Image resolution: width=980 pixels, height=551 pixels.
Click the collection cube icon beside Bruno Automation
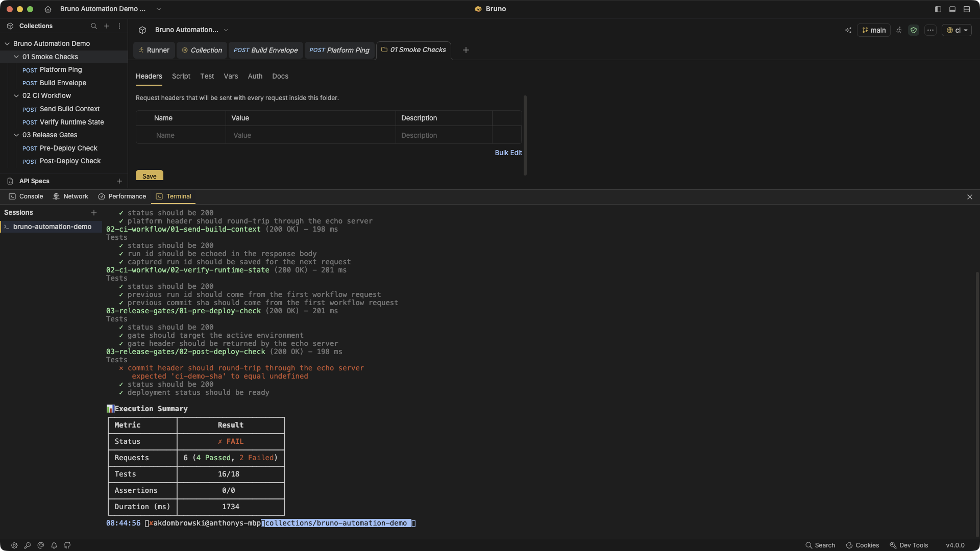point(142,30)
